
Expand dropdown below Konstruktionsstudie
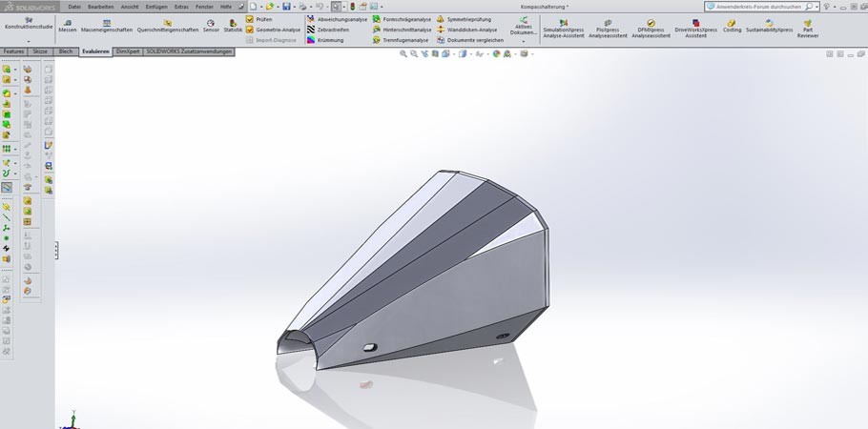pyautogui.click(x=29, y=42)
